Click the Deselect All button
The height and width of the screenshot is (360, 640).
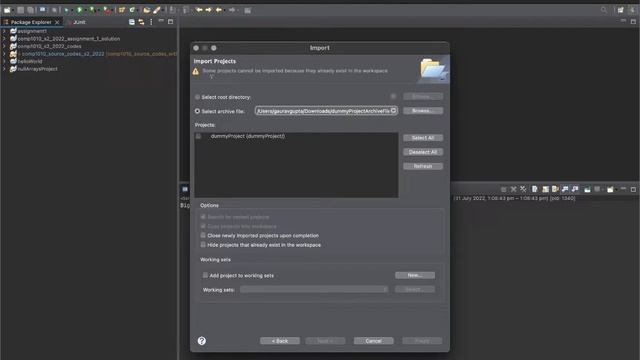(423, 152)
